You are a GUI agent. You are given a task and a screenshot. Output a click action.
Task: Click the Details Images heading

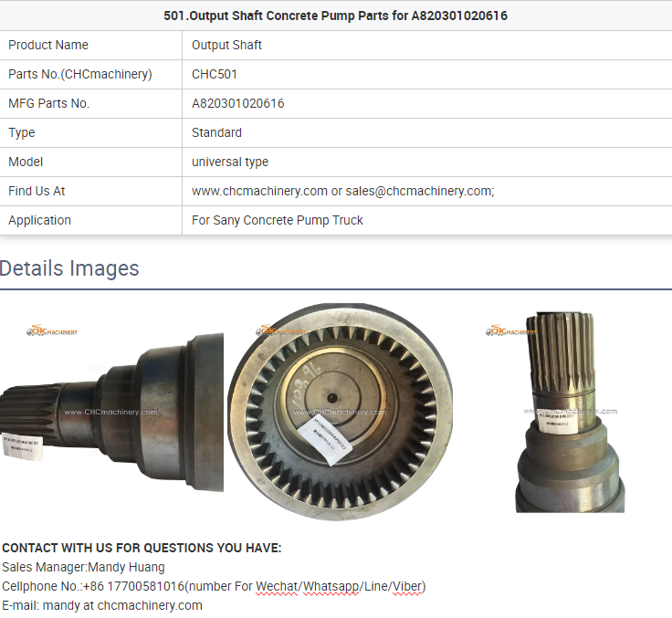tap(69, 268)
